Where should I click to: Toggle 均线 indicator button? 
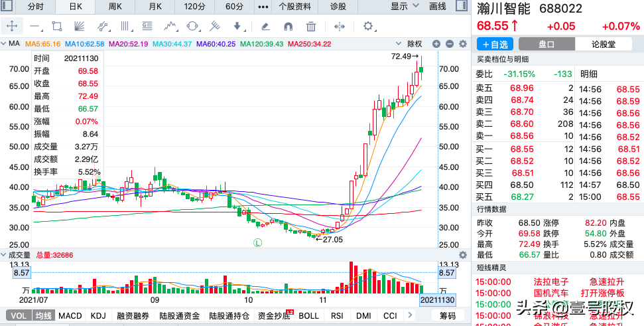[x=42, y=316]
